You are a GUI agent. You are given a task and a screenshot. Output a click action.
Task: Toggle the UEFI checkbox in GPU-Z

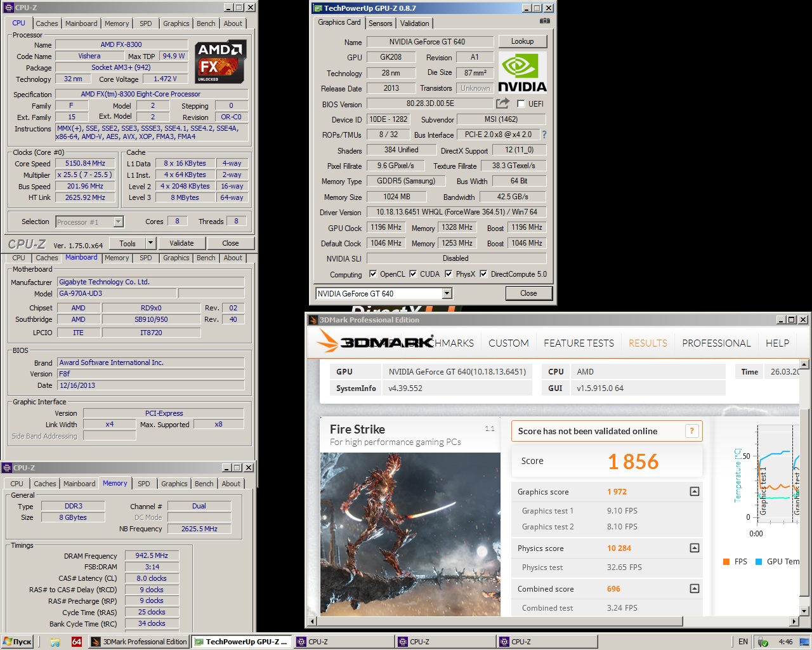[521, 103]
